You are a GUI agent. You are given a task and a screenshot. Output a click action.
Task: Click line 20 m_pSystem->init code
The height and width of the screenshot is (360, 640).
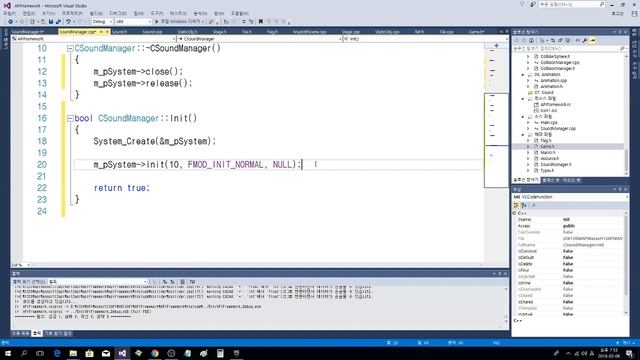click(197, 164)
